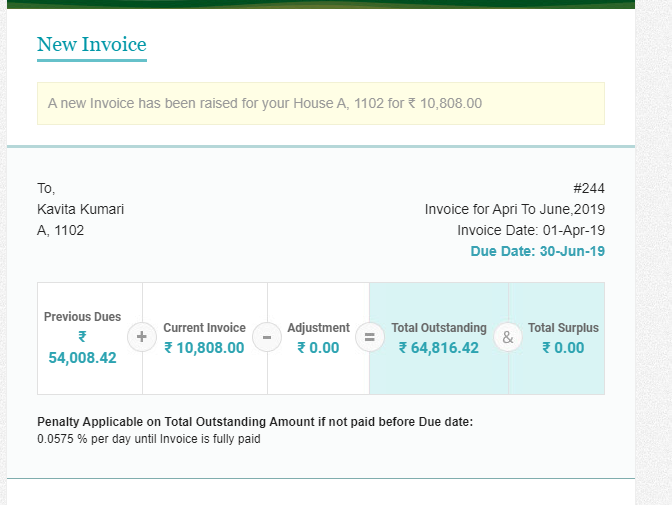Screen dimensions: 672x505
Task: Click the Adjustment amount ₹ 0.00
Action: (x=318, y=348)
